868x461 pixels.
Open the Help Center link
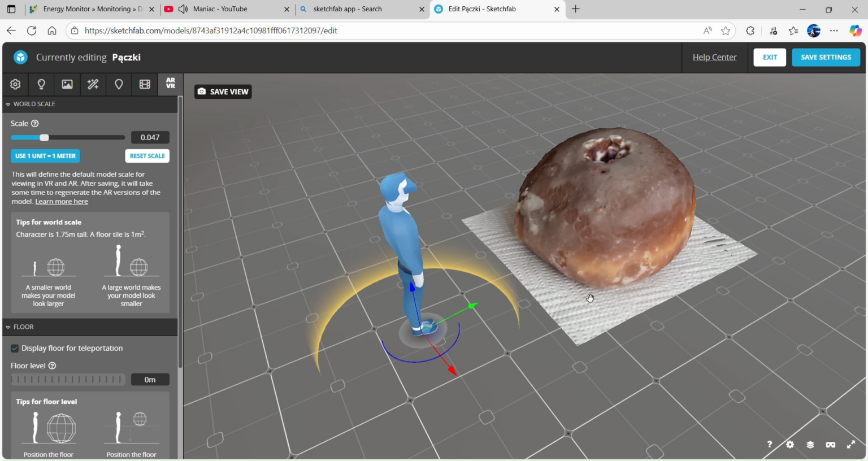(x=714, y=57)
